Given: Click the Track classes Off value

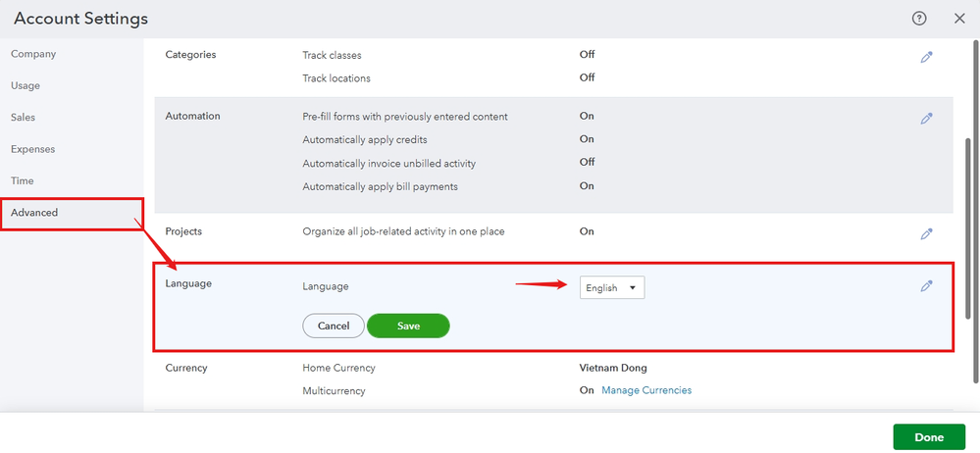Looking at the screenshot, I should 587,55.
